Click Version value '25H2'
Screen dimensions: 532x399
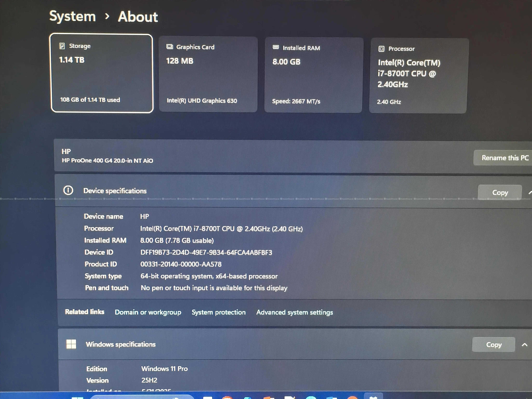tap(149, 380)
